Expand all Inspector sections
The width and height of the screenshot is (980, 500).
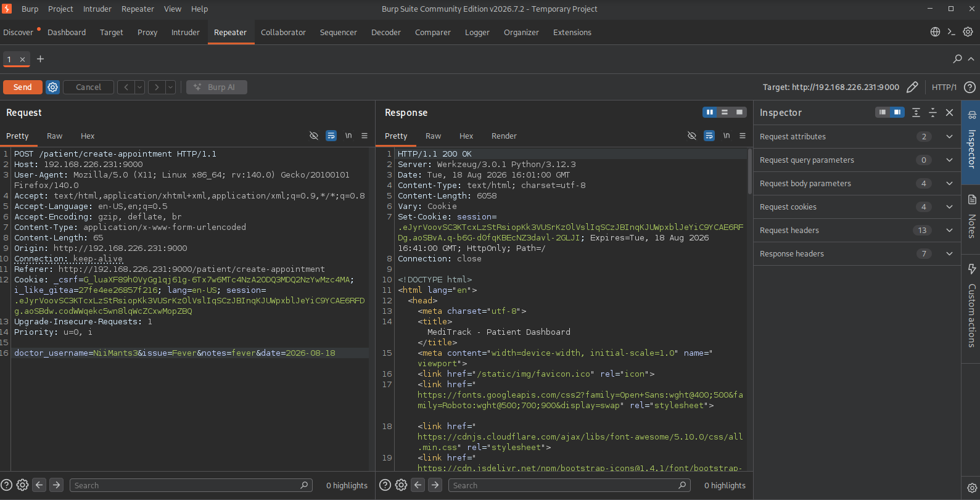pos(916,112)
